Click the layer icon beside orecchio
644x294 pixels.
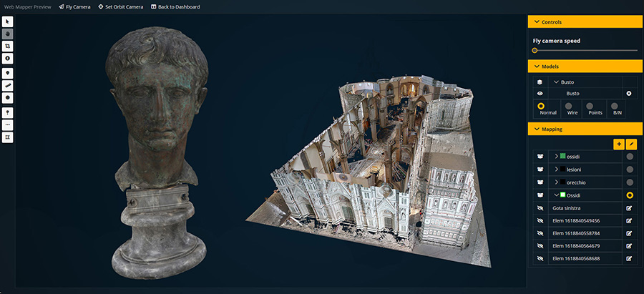point(540,182)
